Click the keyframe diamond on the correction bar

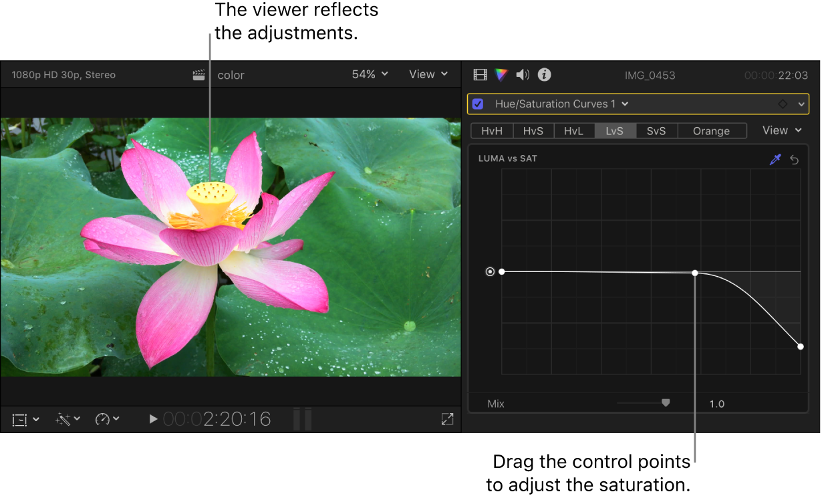(783, 104)
